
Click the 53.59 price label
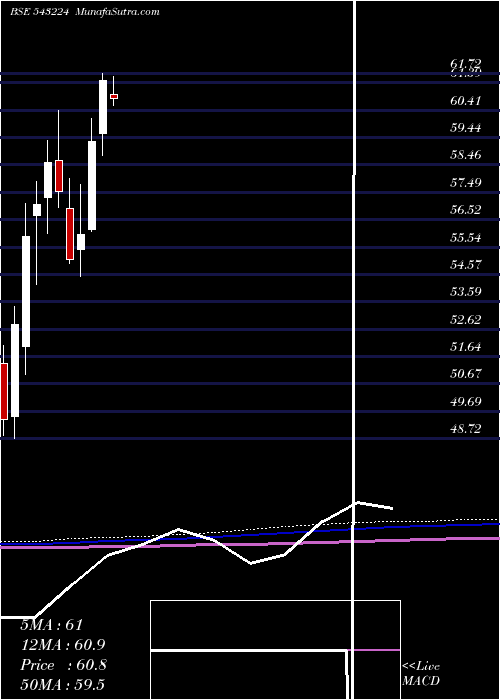466,292
